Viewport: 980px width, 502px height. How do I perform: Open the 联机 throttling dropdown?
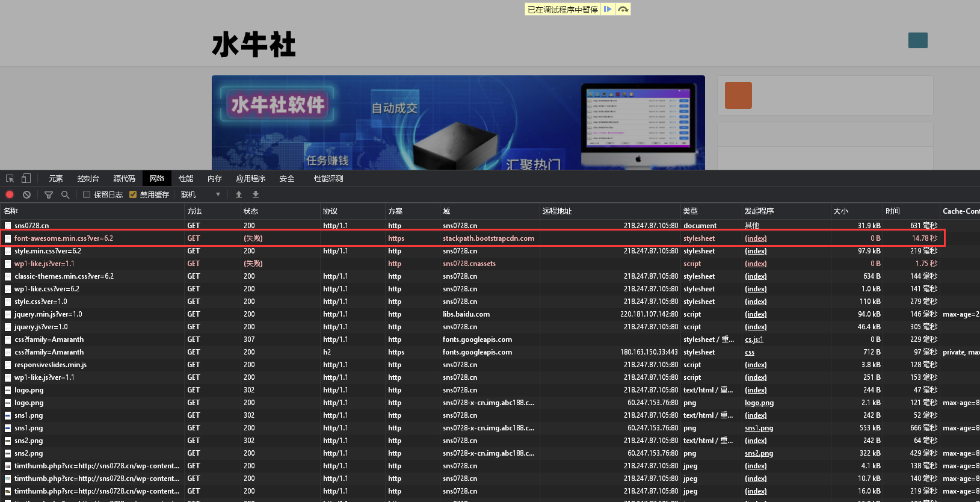(200, 194)
